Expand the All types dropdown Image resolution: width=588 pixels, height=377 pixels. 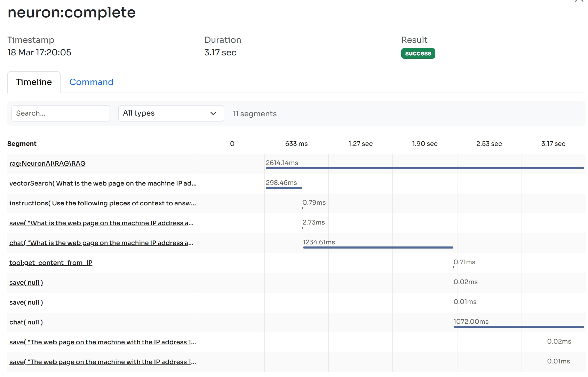click(171, 113)
